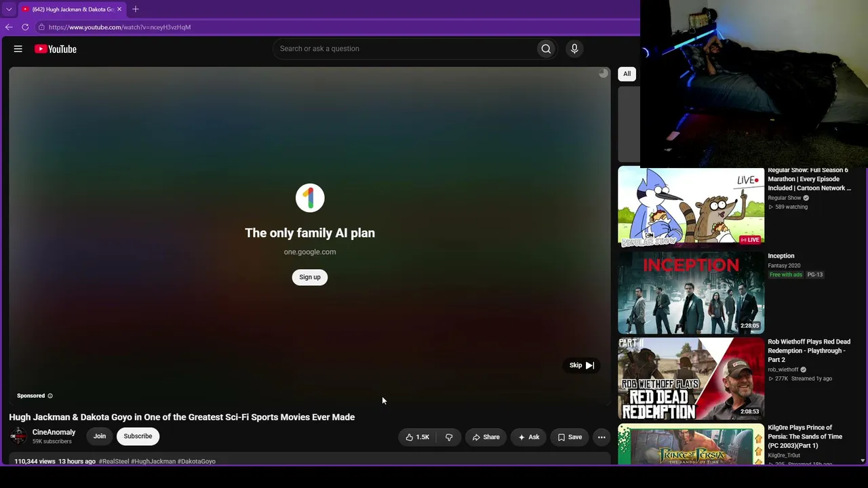868x488 pixels.
Task: Open the #HughJackman hashtag
Action: click(x=153, y=462)
